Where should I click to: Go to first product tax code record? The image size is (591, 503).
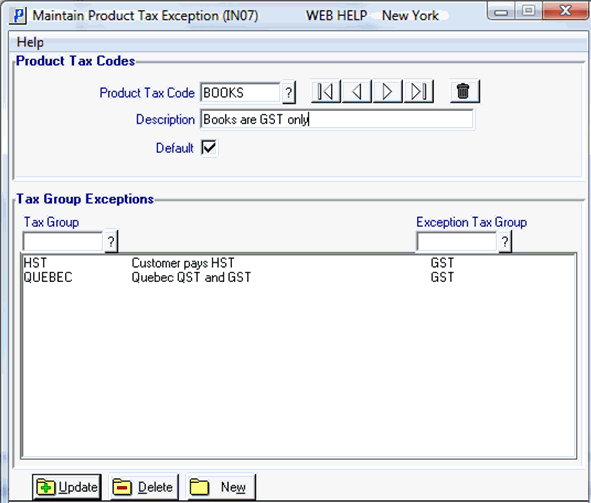pyautogui.click(x=326, y=91)
